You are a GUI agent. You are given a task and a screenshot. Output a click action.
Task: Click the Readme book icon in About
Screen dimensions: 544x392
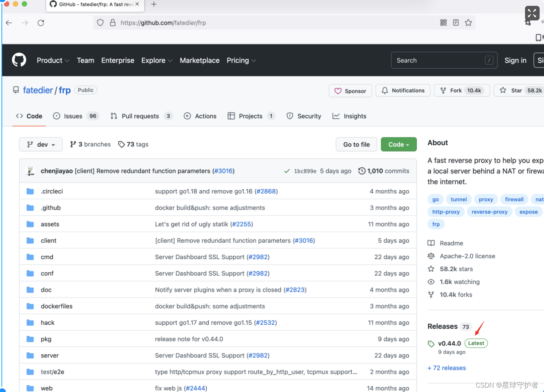(431, 243)
